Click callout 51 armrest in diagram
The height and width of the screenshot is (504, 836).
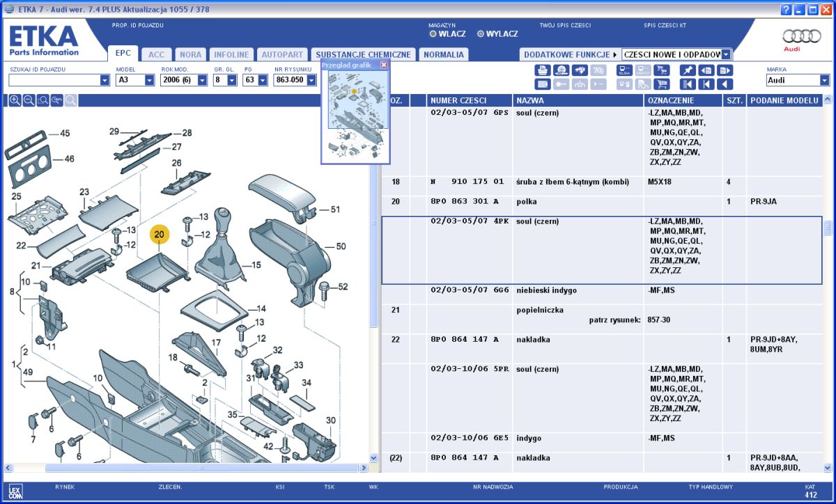pos(334,209)
